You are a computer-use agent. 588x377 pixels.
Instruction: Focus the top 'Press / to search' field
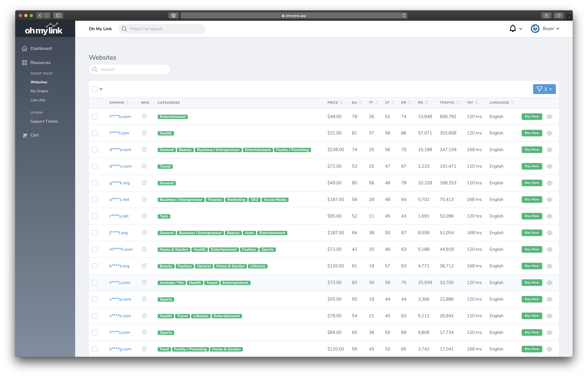(x=162, y=29)
